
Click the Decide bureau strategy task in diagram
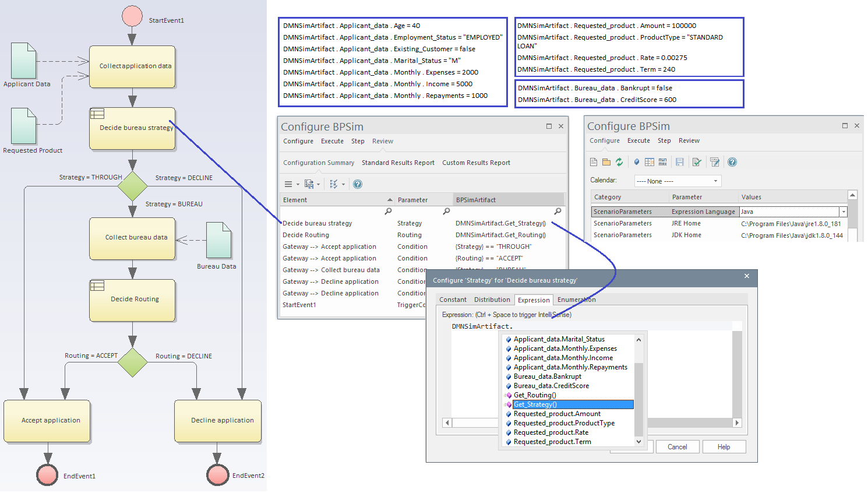132,128
